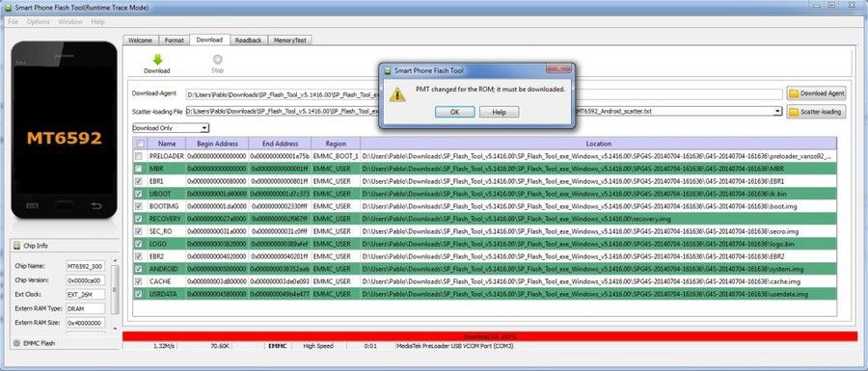Uncheck the SEC_RO partition checkbox
The image size is (868, 371).
click(138, 231)
